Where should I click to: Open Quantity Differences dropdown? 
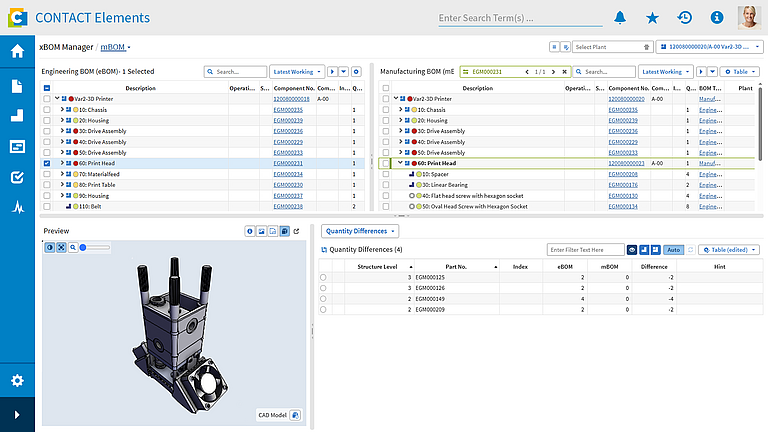pyautogui.click(x=360, y=231)
